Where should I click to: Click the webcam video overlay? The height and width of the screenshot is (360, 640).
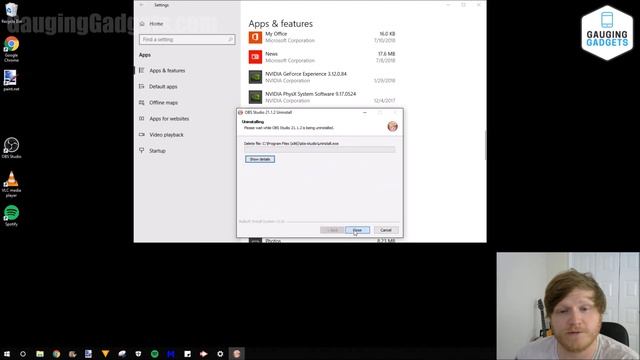[x=568, y=306]
